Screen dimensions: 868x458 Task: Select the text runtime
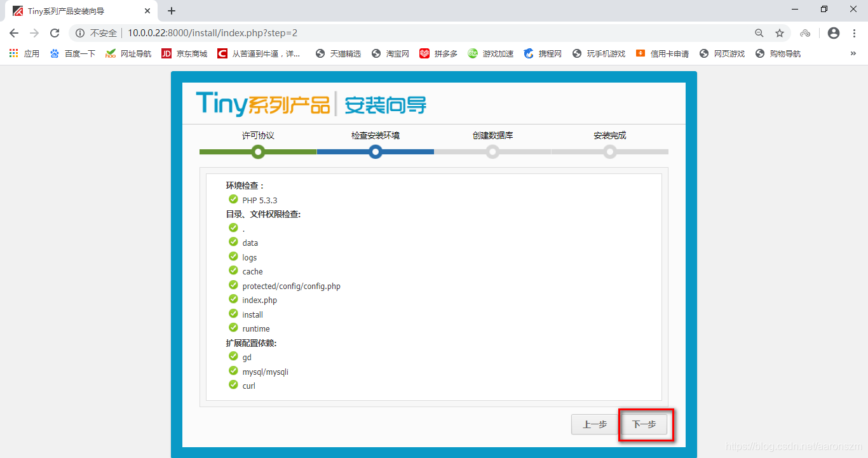[x=256, y=328]
